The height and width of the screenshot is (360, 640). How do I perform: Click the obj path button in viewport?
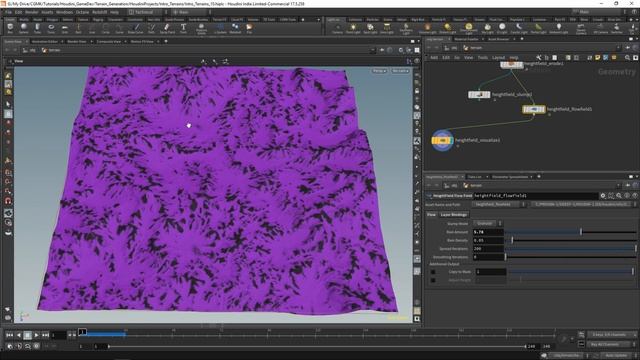(x=29, y=50)
